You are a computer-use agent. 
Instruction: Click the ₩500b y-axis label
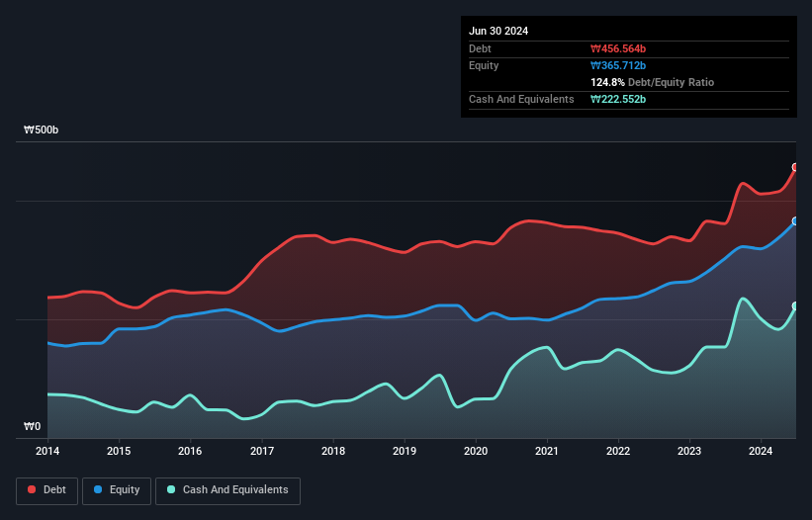[x=41, y=130]
